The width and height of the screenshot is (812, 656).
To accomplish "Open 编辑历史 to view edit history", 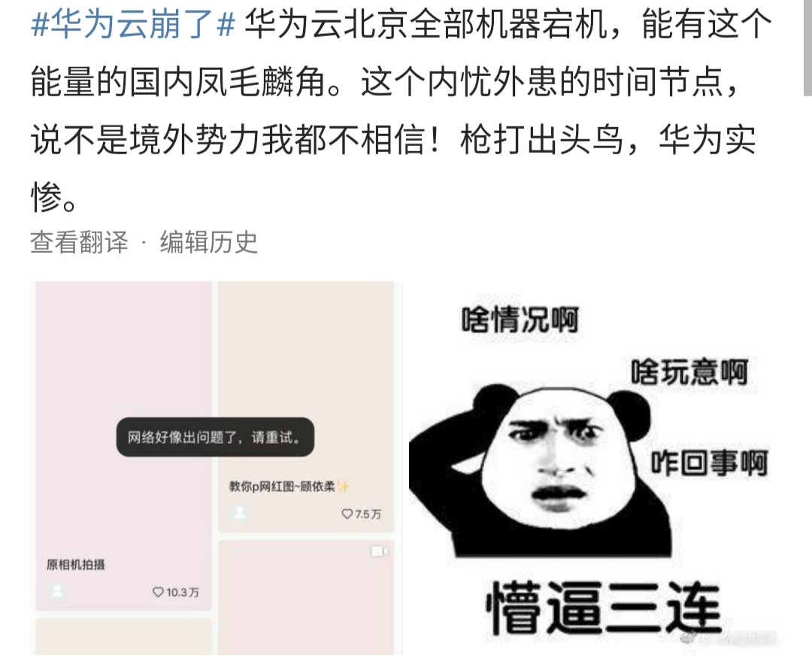I will 208,242.
